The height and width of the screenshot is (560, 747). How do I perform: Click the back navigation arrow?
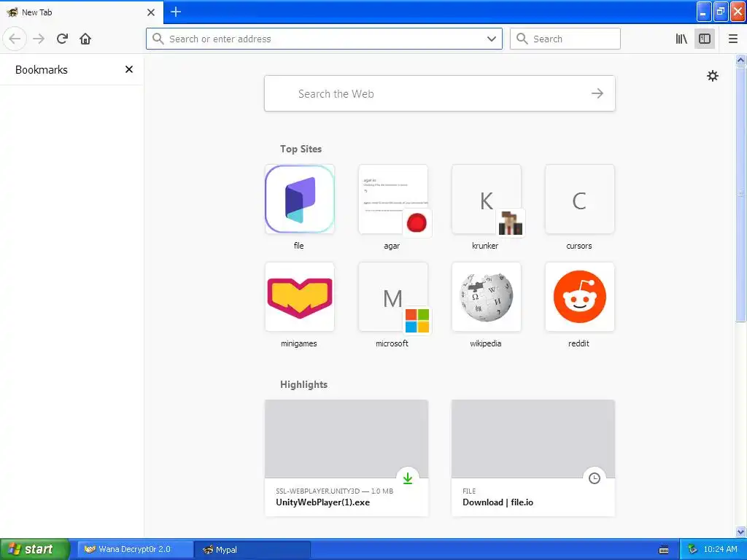click(15, 39)
